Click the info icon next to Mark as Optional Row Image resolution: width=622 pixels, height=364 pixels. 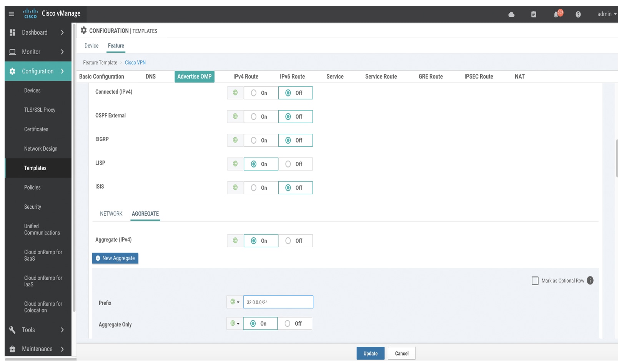click(x=590, y=281)
